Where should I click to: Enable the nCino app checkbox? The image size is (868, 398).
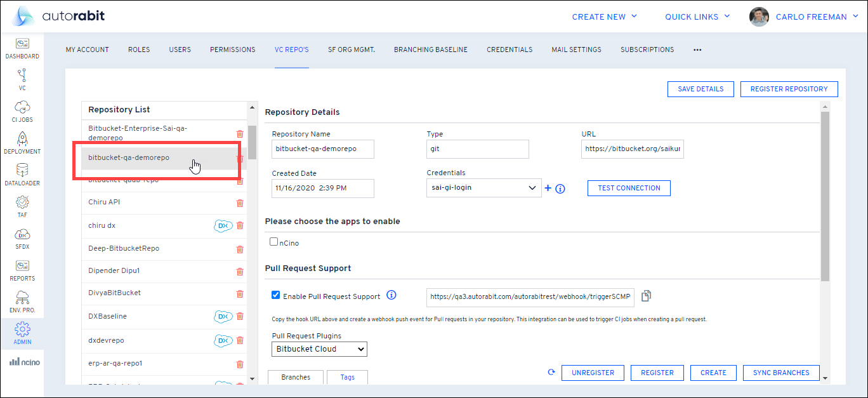pos(274,242)
